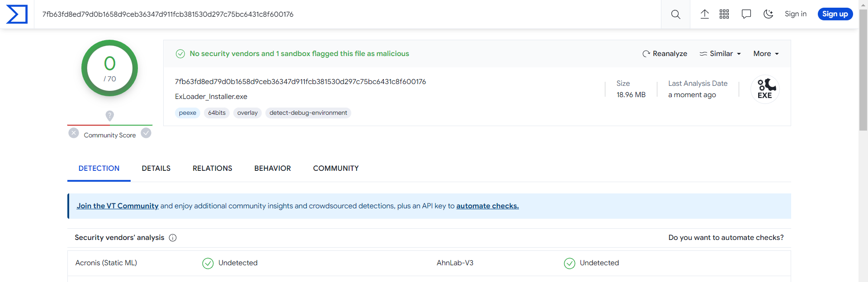Open the apps grid icon
The width and height of the screenshot is (868, 282).
tap(724, 14)
